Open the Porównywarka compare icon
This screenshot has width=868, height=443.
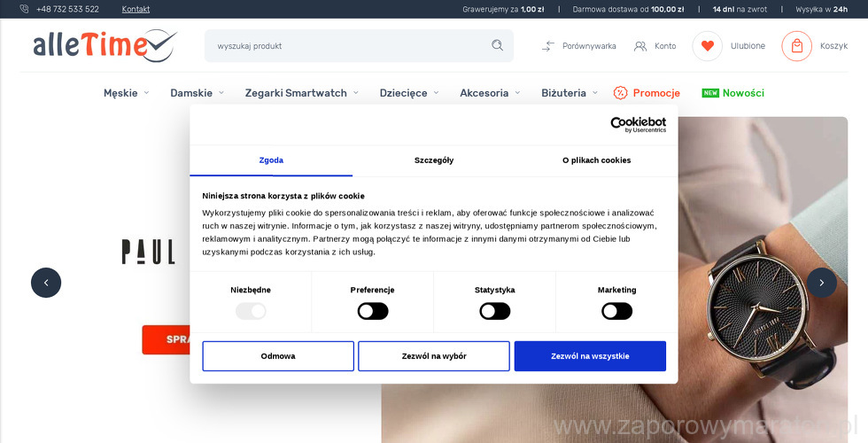click(548, 46)
